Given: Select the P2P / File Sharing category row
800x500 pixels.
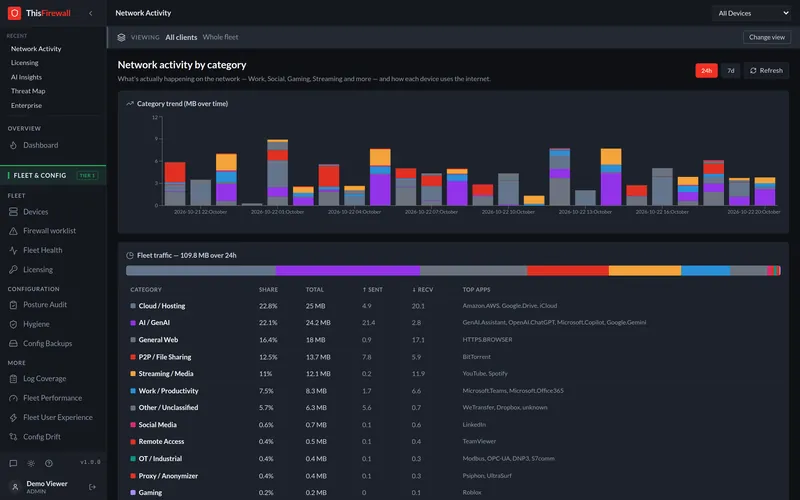Looking at the screenshot, I should tap(453, 357).
